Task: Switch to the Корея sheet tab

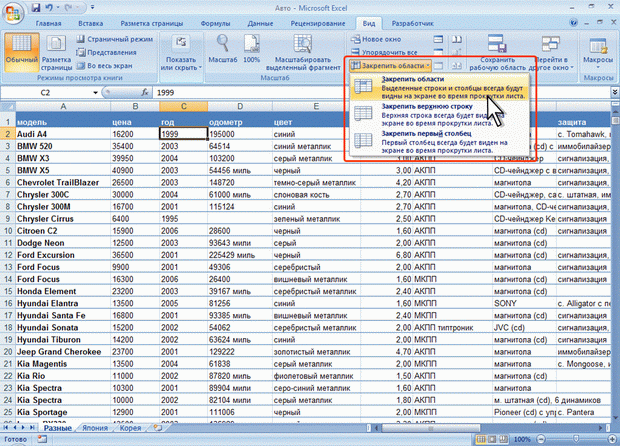Action: (130, 428)
